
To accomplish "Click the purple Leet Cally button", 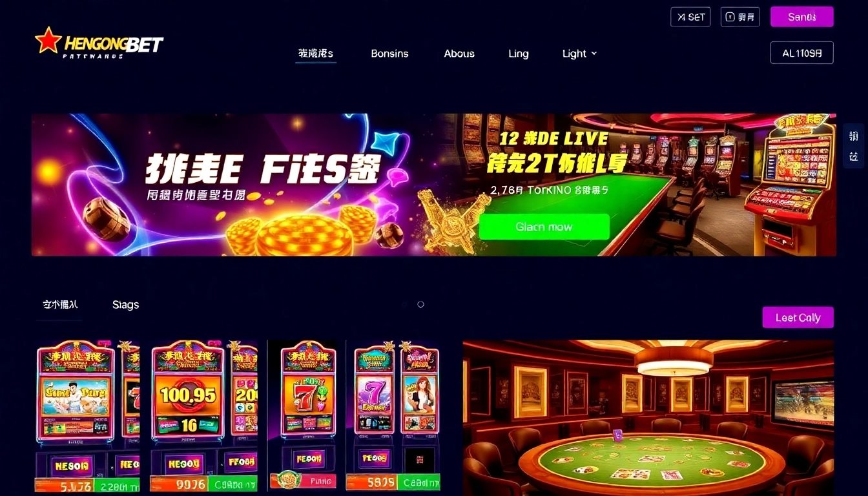I will 798,318.
